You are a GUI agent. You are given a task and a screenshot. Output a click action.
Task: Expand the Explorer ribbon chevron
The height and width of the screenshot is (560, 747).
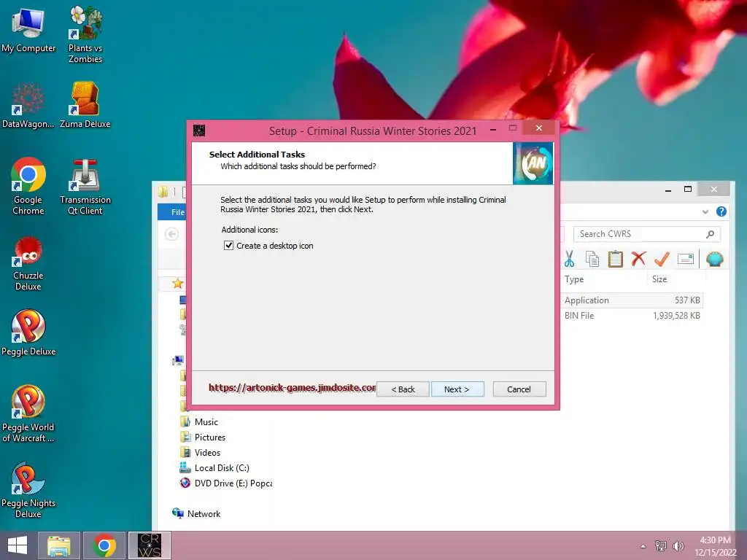tap(705, 212)
